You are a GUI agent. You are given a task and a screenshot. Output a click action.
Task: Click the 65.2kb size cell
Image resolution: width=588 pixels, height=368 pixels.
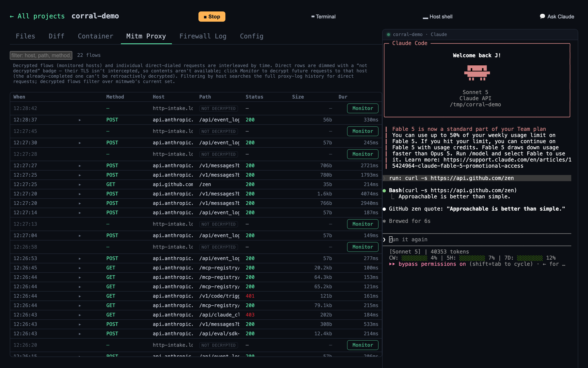[x=323, y=286]
